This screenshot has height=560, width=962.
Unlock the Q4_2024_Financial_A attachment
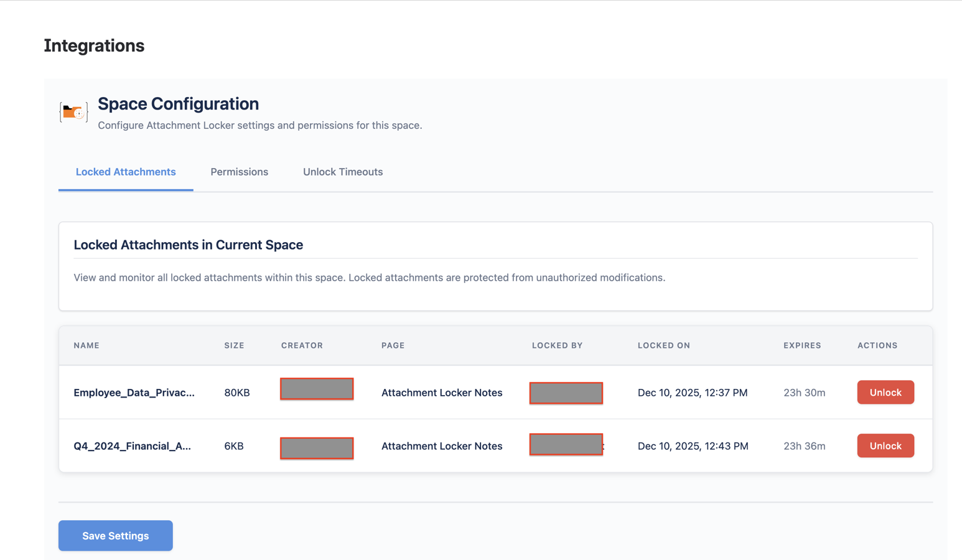click(x=885, y=446)
